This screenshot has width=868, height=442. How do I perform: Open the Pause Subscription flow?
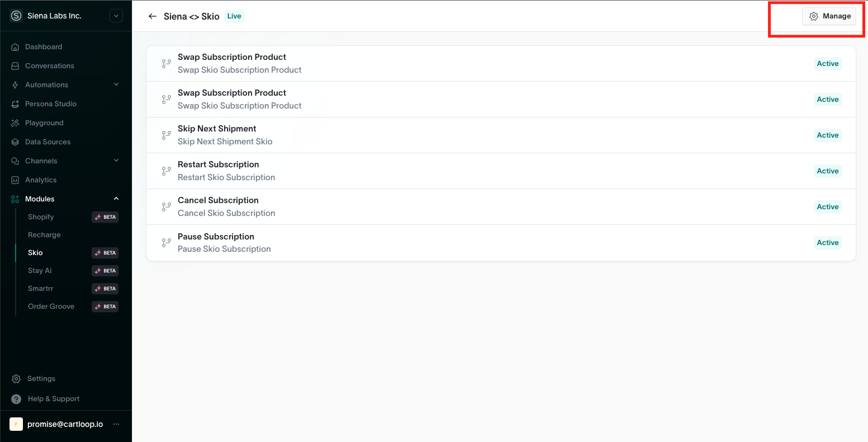501,243
